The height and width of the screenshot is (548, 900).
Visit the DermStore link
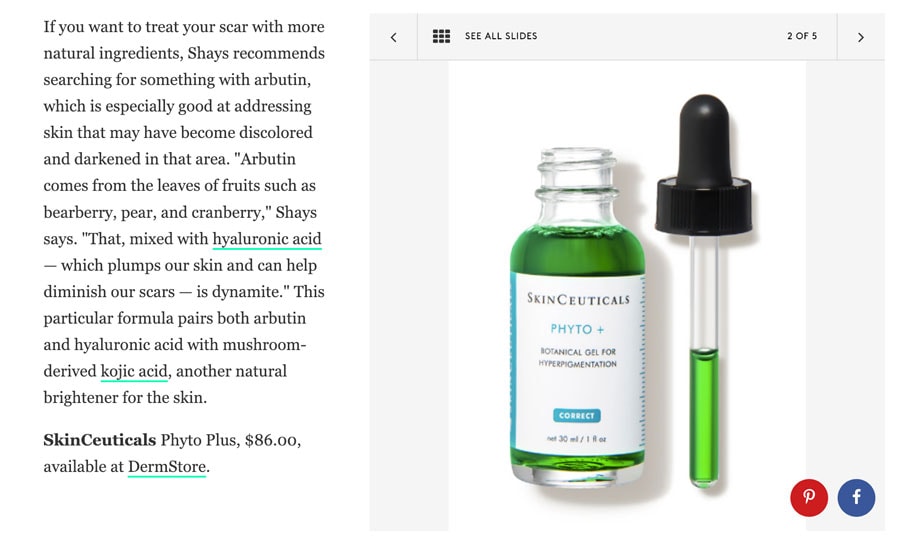point(166,467)
